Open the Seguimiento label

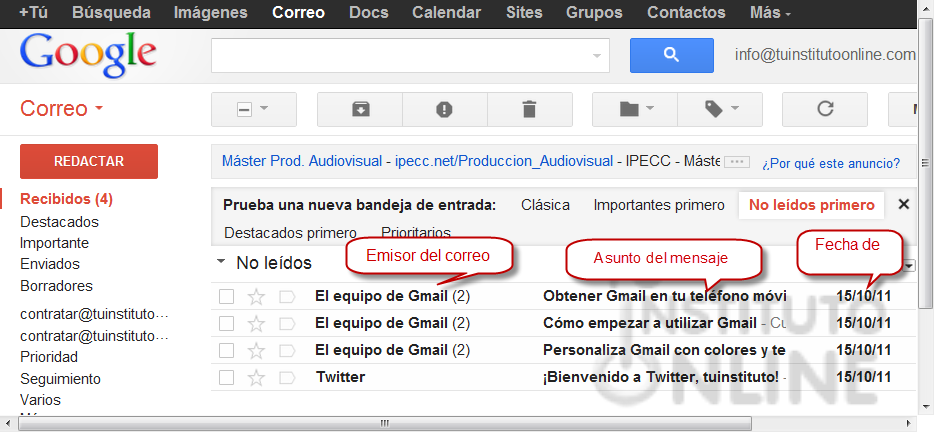(x=60, y=379)
